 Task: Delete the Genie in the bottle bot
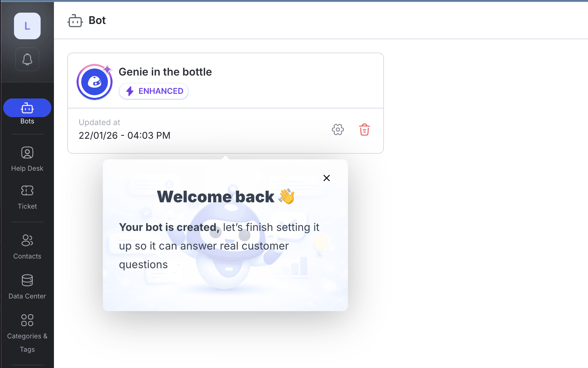364,130
